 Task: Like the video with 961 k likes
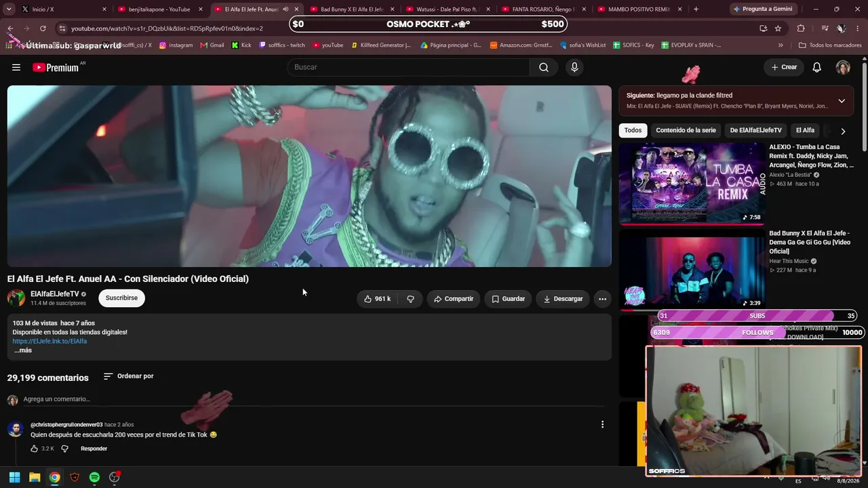click(x=378, y=299)
